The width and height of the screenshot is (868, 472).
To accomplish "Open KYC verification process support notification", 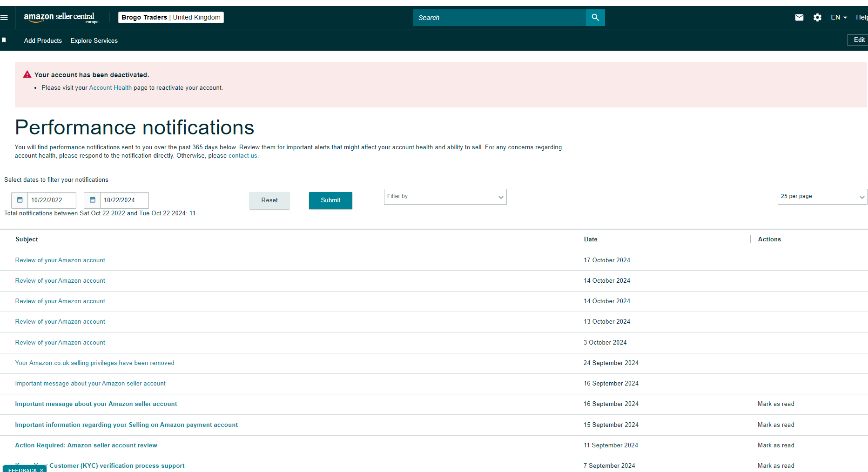I will tap(100, 466).
